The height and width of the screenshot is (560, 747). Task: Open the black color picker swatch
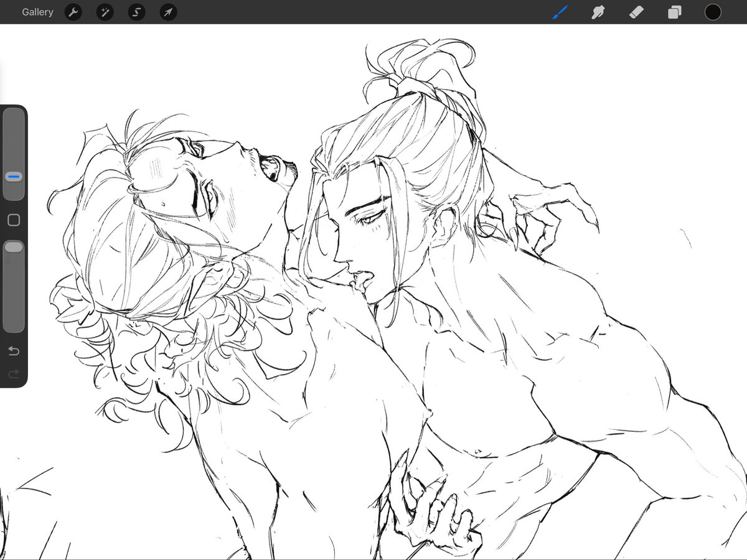coord(713,12)
